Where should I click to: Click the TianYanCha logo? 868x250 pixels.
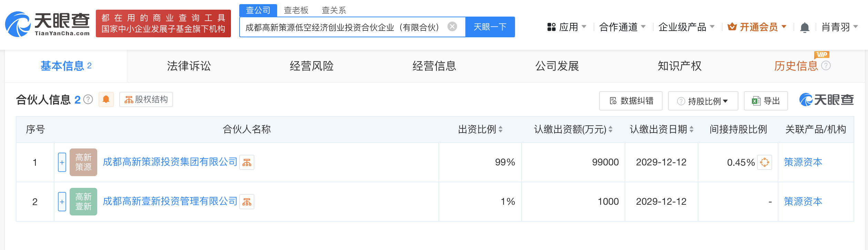pyautogui.click(x=47, y=24)
